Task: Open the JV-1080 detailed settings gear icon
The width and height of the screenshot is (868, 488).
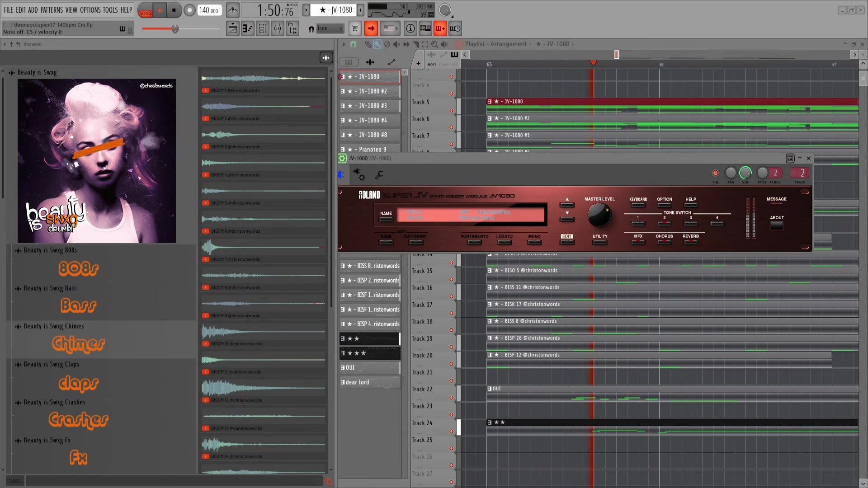Action: tap(359, 174)
